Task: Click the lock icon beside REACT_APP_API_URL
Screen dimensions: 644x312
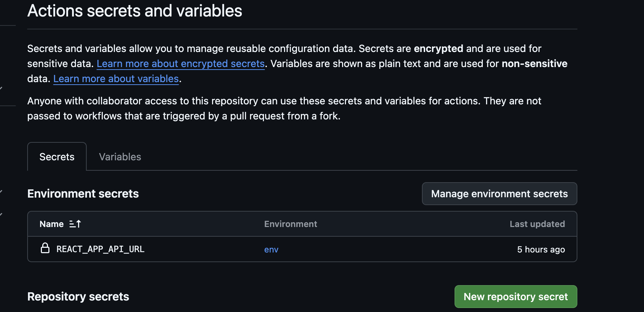Action: 45,248
